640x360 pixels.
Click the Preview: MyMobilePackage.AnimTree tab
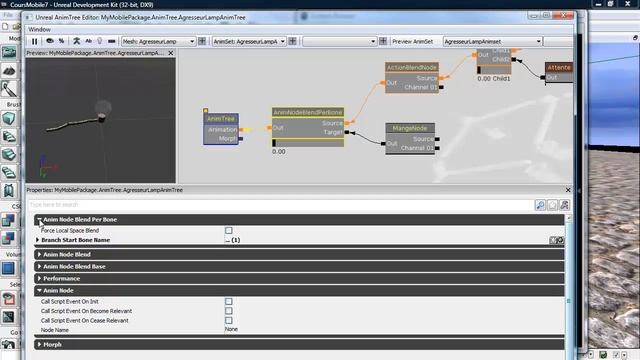point(95,53)
